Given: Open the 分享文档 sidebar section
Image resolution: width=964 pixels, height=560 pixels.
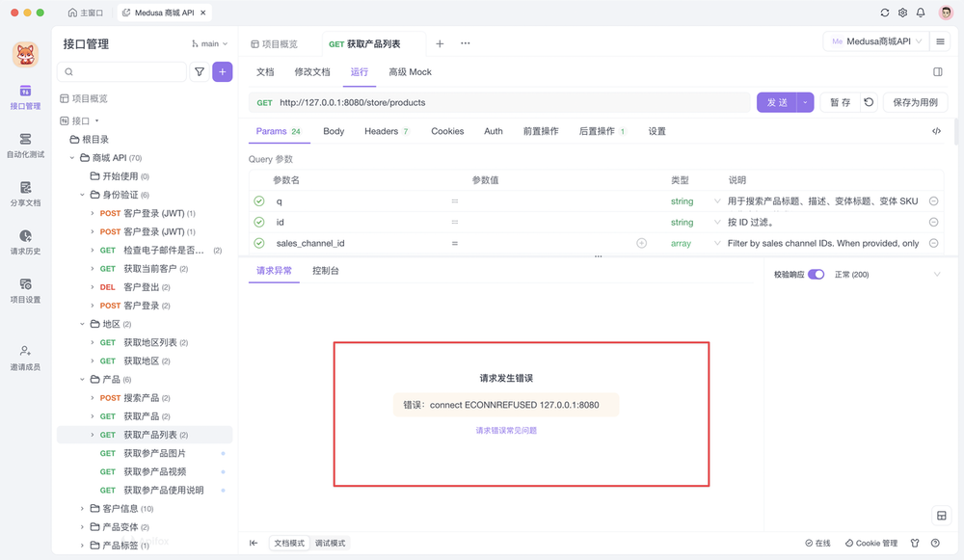Looking at the screenshot, I should click(x=25, y=195).
